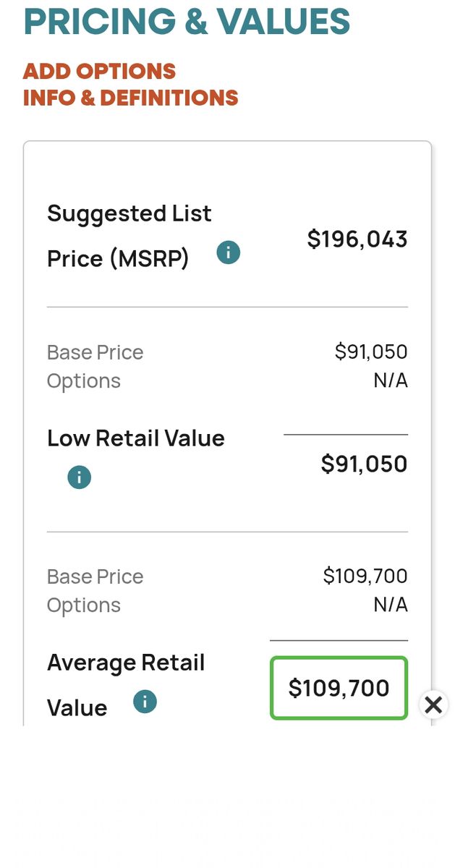Select the green highlighted $109,700 value box

click(x=339, y=688)
